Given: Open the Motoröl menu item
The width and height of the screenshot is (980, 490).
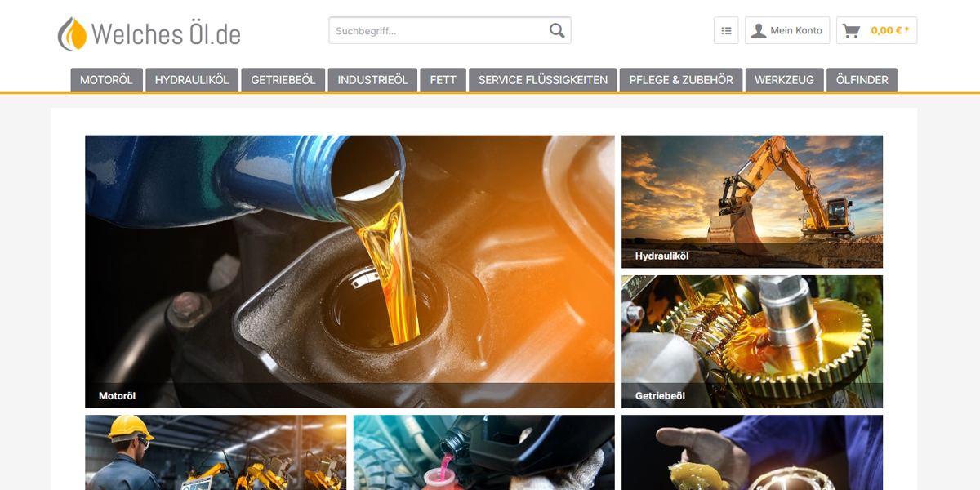Looking at the screenshot, I should 106,80.
